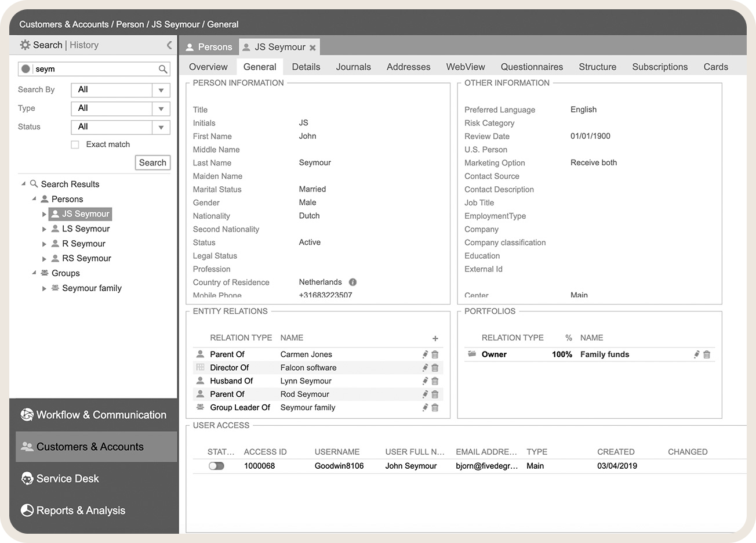Image resolution: width=756 pixels, height=543 pixels.
Task: Delete the Parent Of Rod Seymour relation
Action: pos(435,394)
